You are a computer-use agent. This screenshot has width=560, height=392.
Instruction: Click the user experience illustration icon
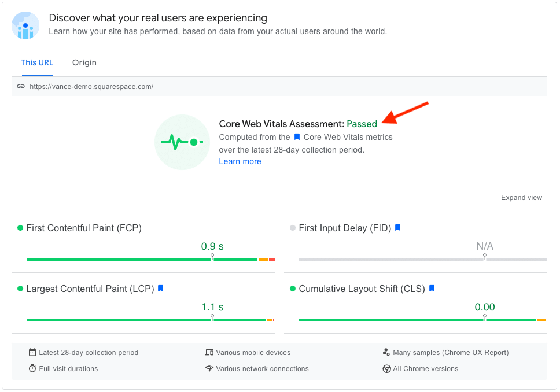(25, 25)
